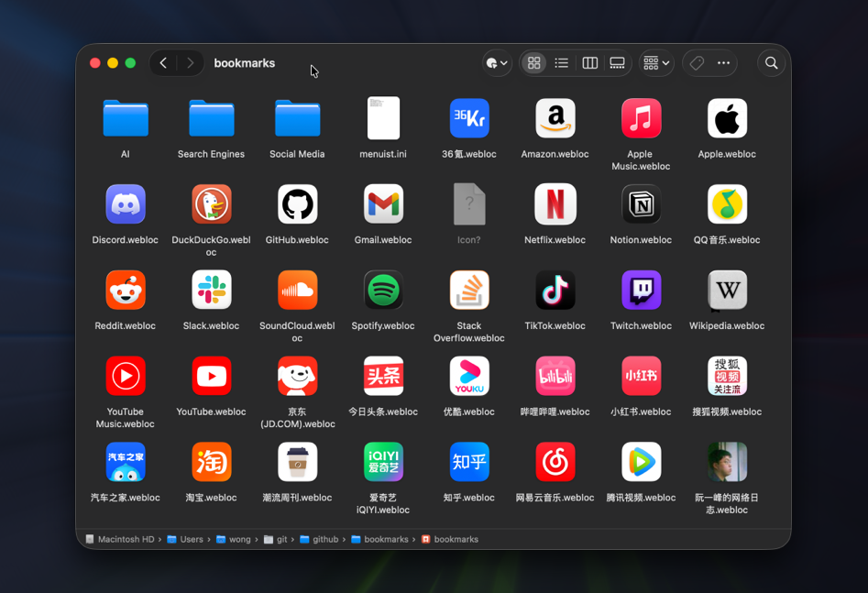Open the grouping options dropdown
The width and height of the screenshot is (868, 593).
click(x=655, y=62)
